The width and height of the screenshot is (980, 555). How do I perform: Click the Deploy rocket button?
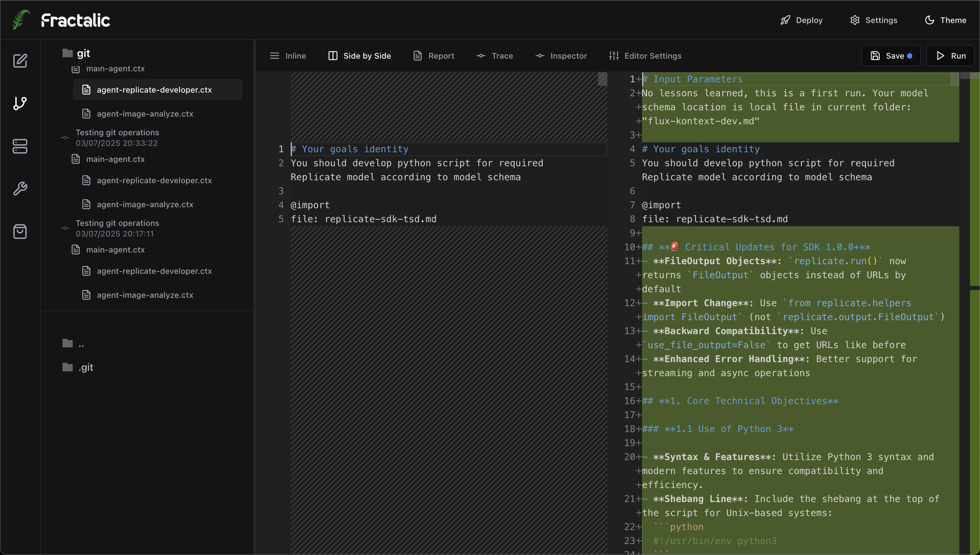click(801, 20)
